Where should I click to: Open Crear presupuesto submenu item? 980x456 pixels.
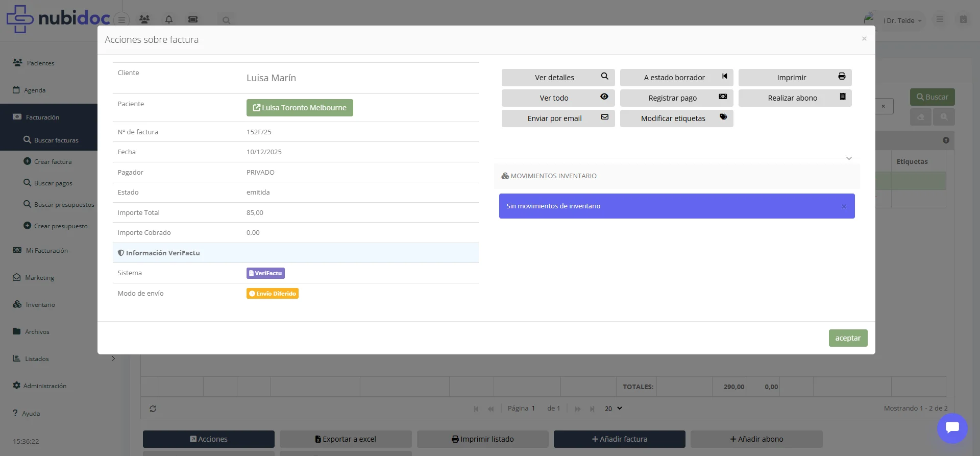[56, 226]
